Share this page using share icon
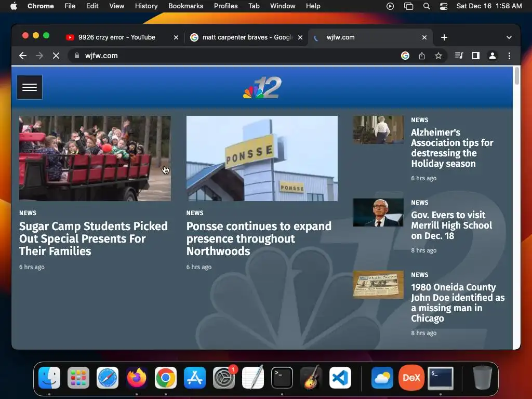The image size is (532, 399). [x=422, y=56]
